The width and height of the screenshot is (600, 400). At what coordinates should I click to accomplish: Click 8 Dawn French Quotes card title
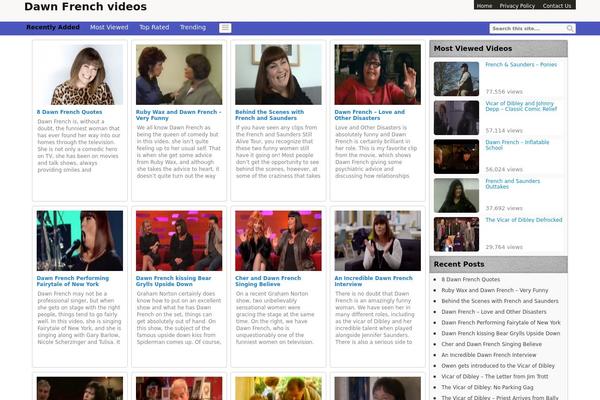pos(69,112)
